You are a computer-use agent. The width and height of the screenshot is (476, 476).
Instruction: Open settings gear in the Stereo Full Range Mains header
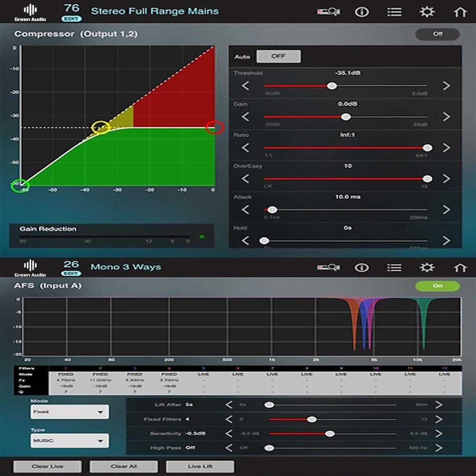(427, 12)
